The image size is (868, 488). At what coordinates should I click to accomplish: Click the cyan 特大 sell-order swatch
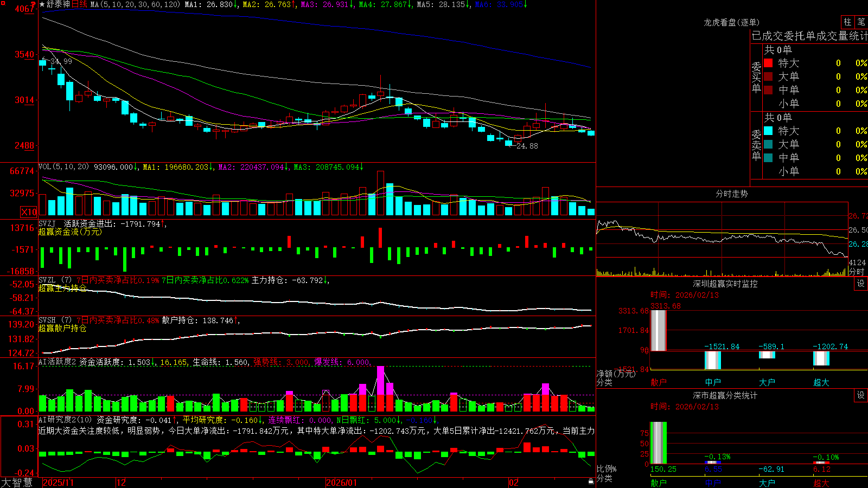[768, 131]
